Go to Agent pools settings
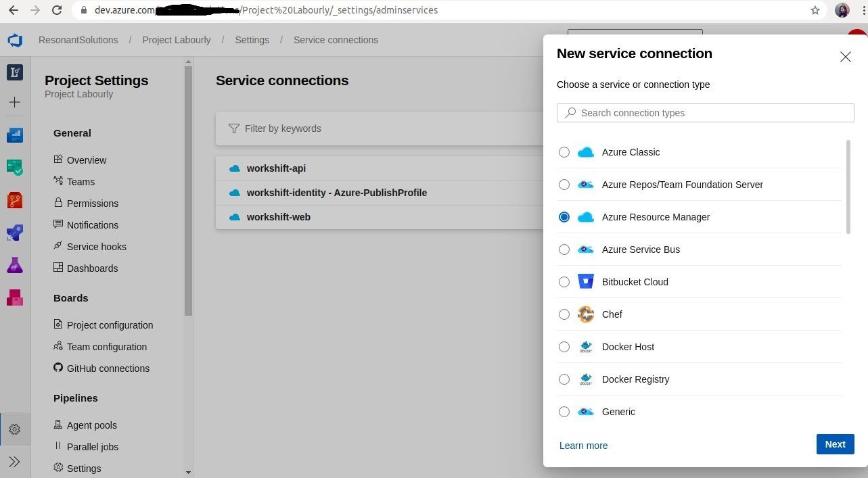 tap(91, 425)
